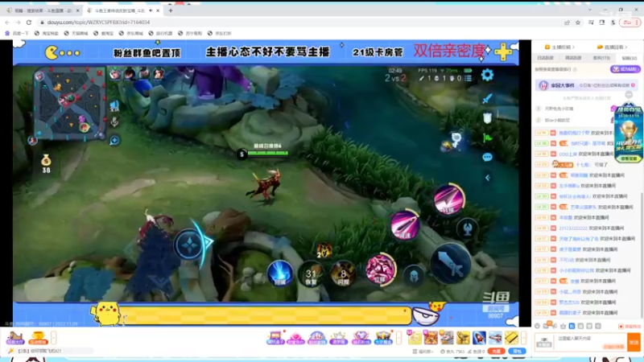Mute the active Douyu tab audio icon
The image size is (644, 362).
tap(151, 10)
